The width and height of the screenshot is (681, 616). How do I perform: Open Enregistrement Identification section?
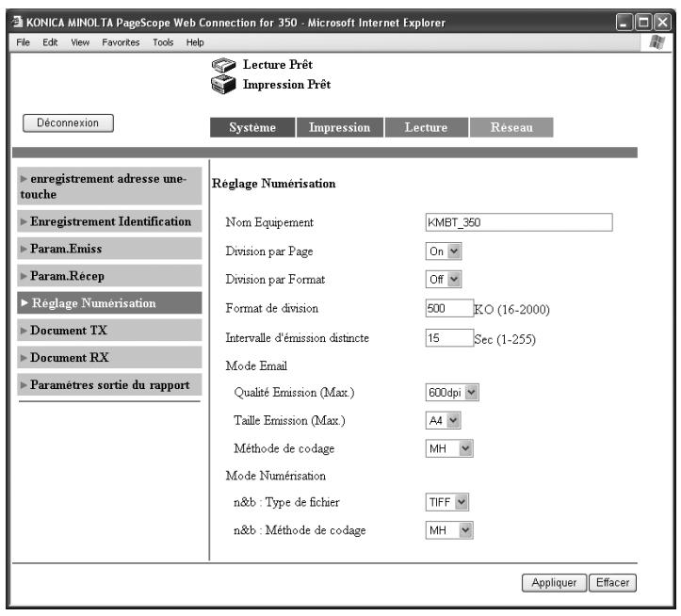pos(109,221)
